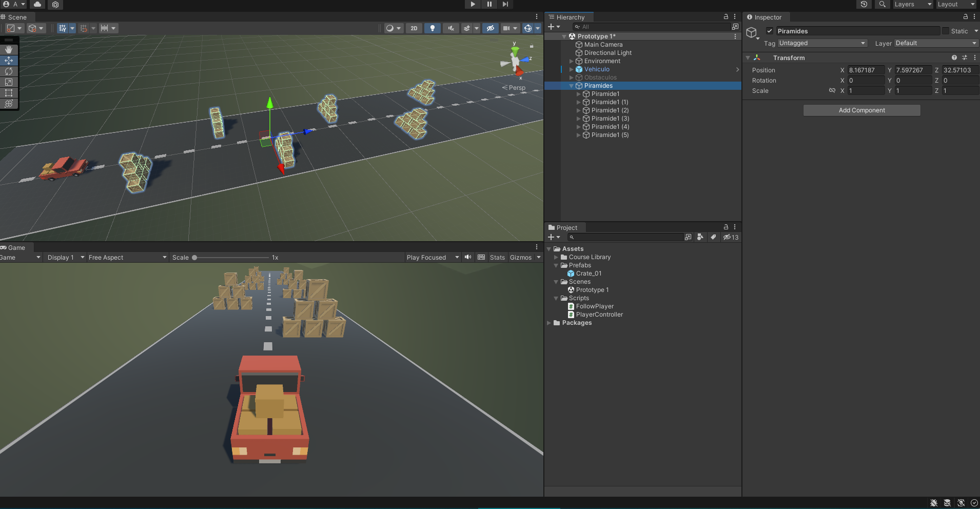Click Hierarchy open-in-search icon

(735, 27)
